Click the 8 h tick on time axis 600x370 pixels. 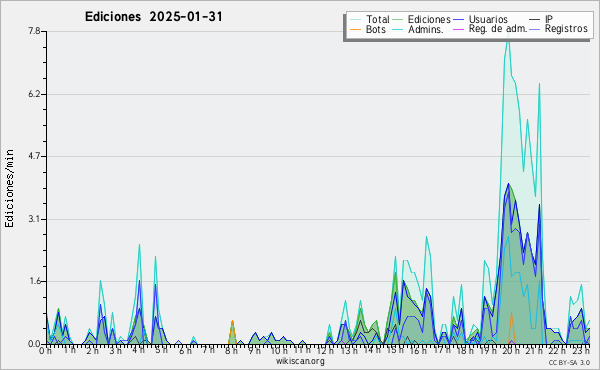(x=232, y=350)
